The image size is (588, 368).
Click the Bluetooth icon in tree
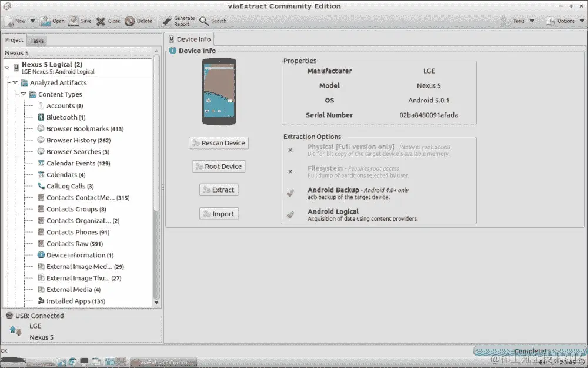(x=41, y=117)
